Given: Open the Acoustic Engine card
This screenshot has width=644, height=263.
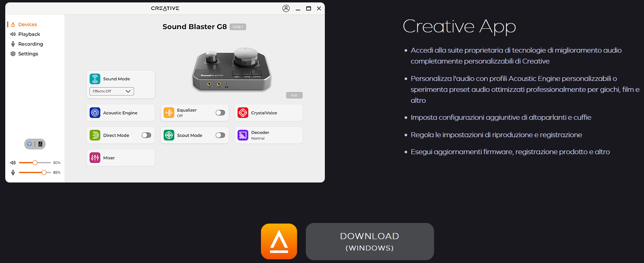Looking at the screenshot, I should [x=121, y=112].
